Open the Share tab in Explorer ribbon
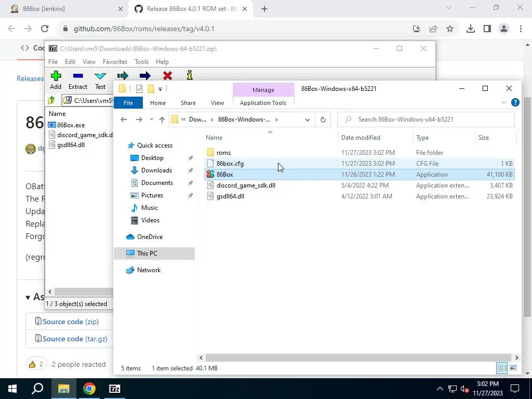This screenshot has width=532, height=399. (188, 103)
